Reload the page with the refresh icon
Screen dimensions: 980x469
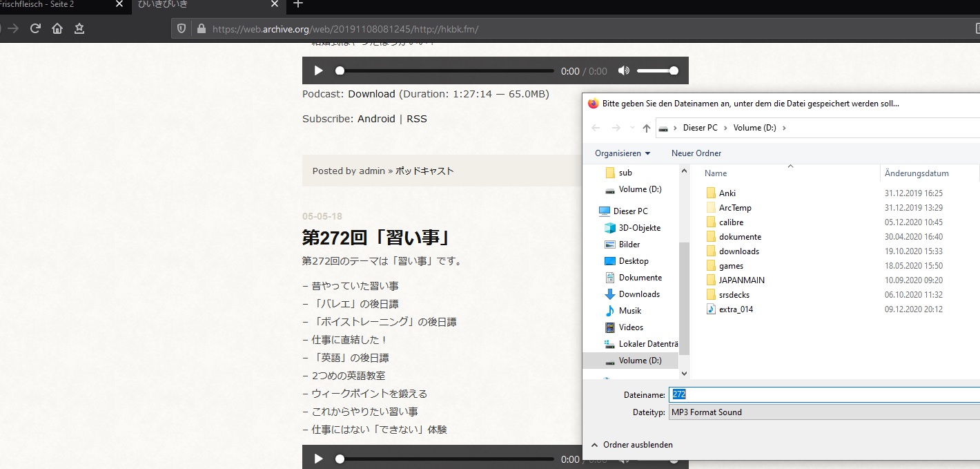point(35,28)
